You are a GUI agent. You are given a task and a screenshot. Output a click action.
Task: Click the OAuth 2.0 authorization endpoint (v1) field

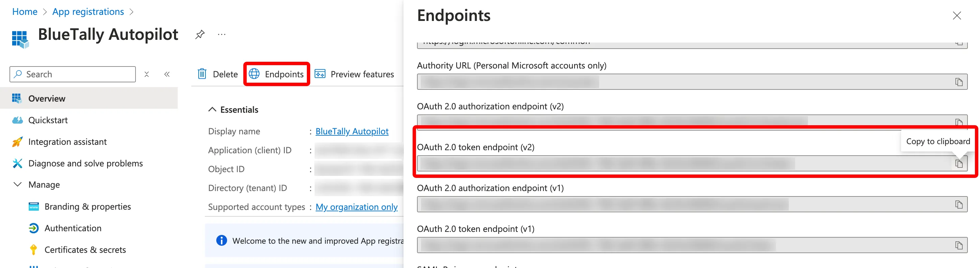[x=692, y=204]
